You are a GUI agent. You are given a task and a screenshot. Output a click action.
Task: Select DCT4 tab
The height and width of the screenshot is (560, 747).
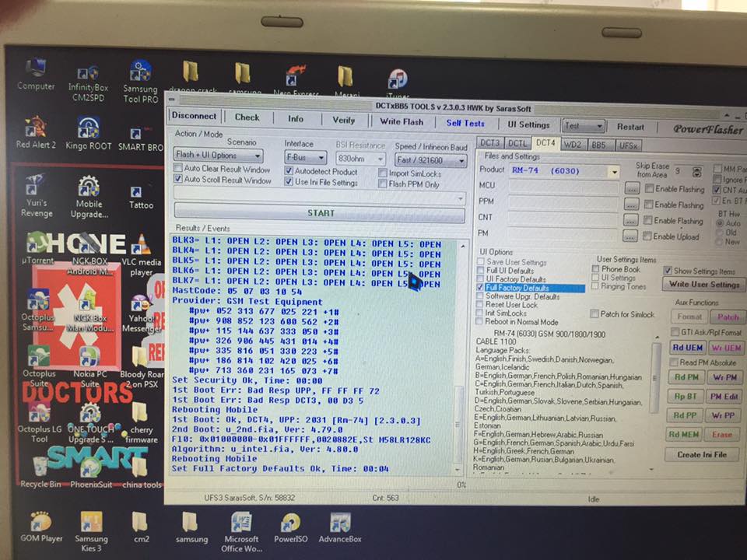pyautogui.click(x=545, y=143)
